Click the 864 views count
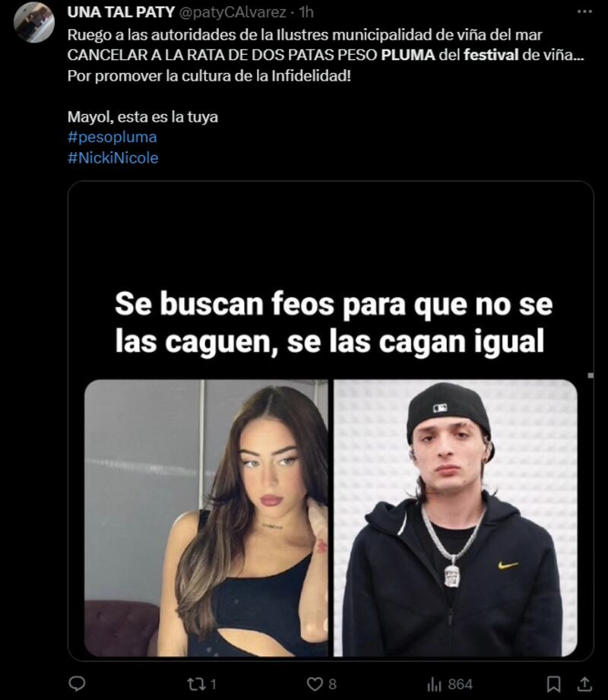The height and width of the screenshot is (700, 608). pyautogui.click(x=461, y=684)
